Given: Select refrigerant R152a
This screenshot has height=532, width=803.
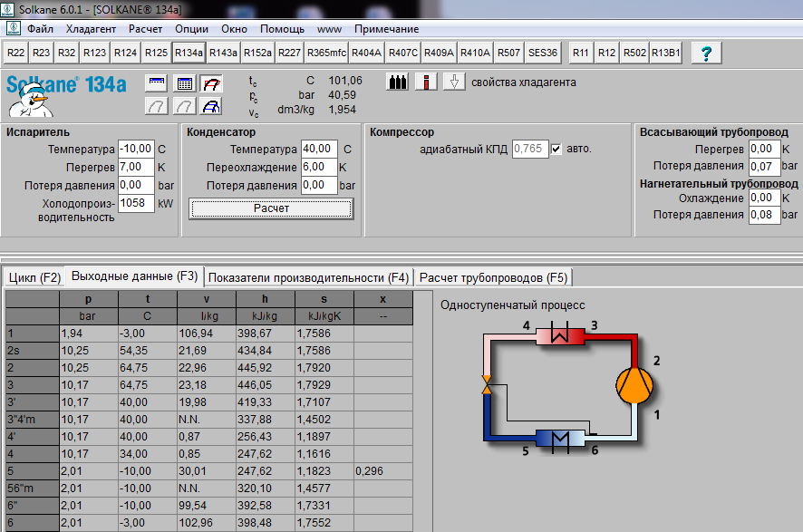Looking at the screenshot, I should 257,53.
